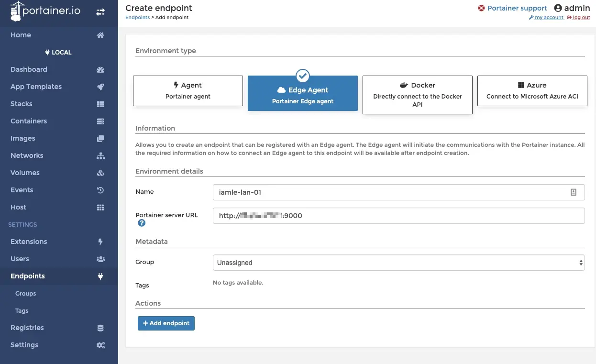
Task: Click the App Templates rocket icon
Action: (100, 87)
